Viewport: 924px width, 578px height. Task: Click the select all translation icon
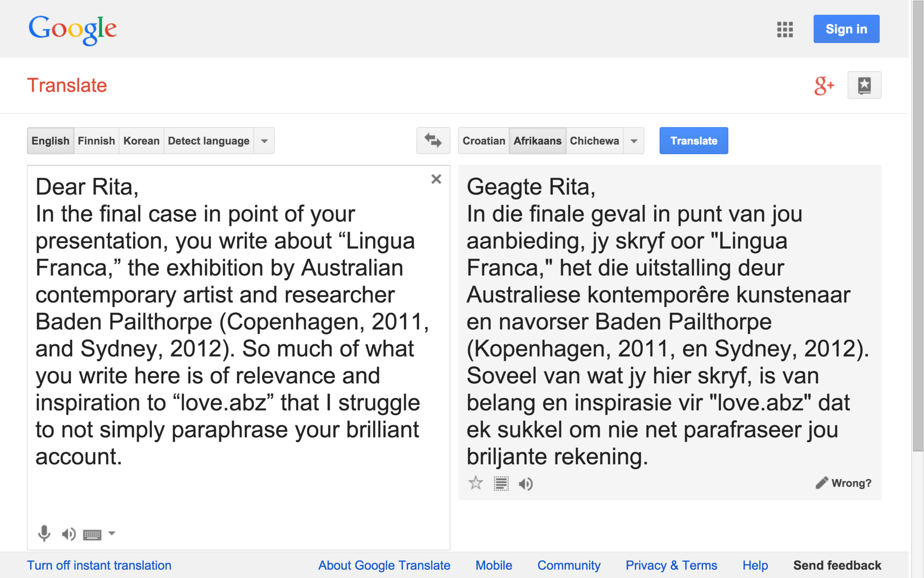click(x=501, y=483)
